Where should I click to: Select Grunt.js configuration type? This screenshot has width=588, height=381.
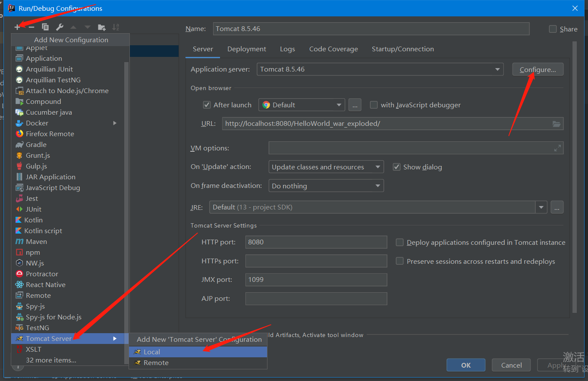[68, 155]
